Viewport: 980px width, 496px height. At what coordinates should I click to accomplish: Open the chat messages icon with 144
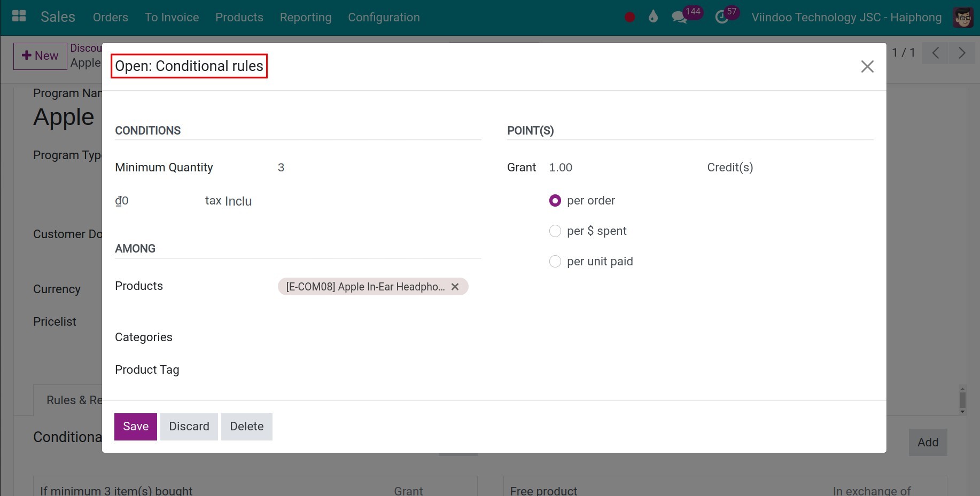[687, 15]
